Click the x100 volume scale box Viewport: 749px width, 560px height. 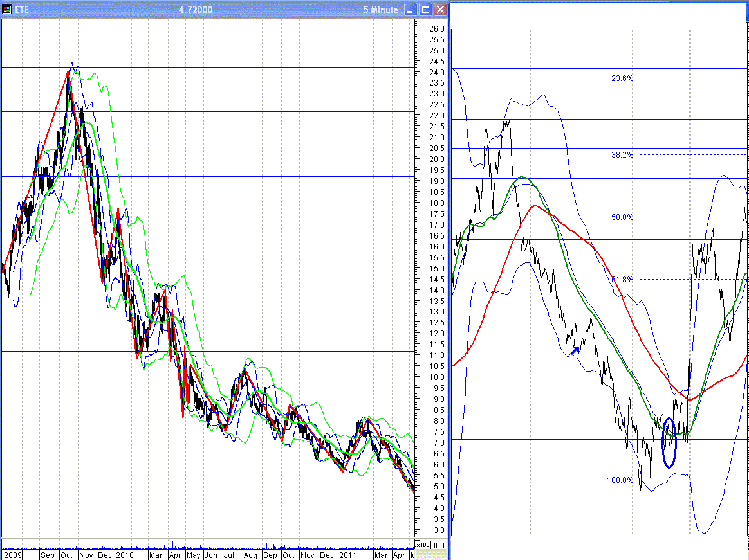[423, 545]
